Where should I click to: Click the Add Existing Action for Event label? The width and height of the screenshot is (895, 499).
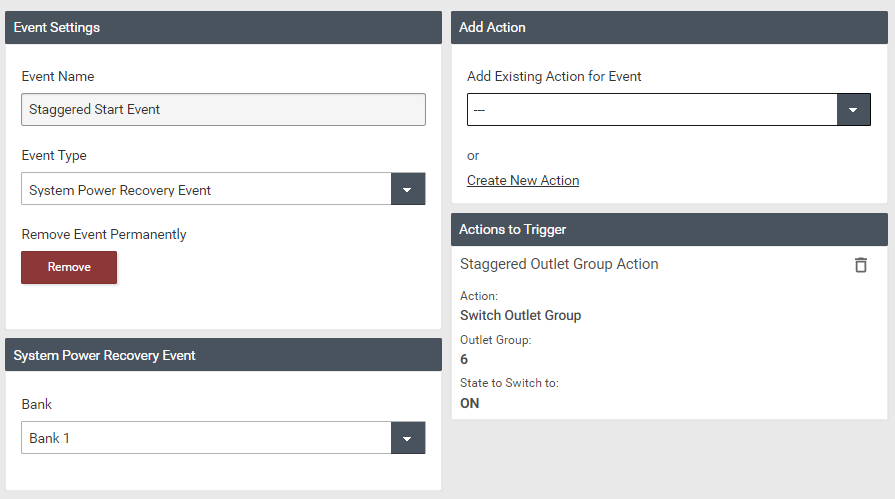(554, 77)
